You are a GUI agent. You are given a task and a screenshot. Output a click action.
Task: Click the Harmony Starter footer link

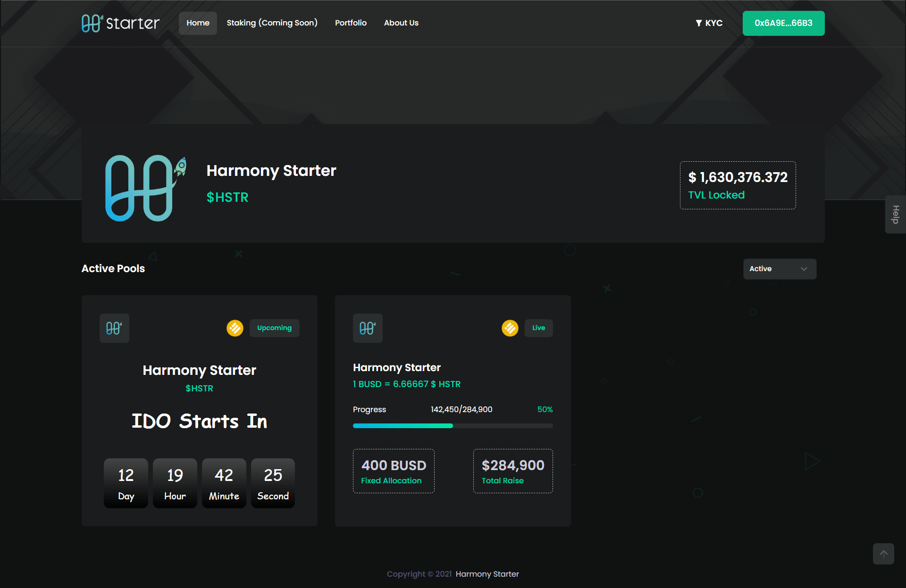click(x=487, y=574)
